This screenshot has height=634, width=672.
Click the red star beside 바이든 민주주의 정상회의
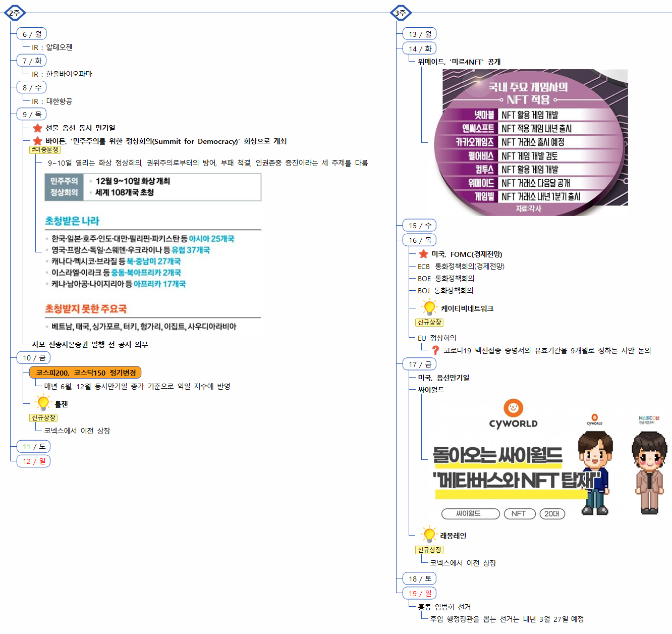click(37, 141)
